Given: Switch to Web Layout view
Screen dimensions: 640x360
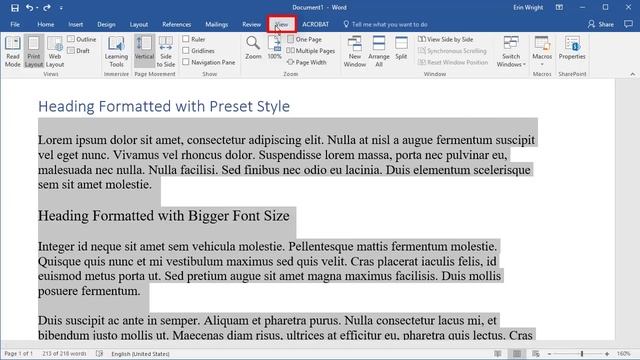Looking at the screenshot, I should coord(55,51).
